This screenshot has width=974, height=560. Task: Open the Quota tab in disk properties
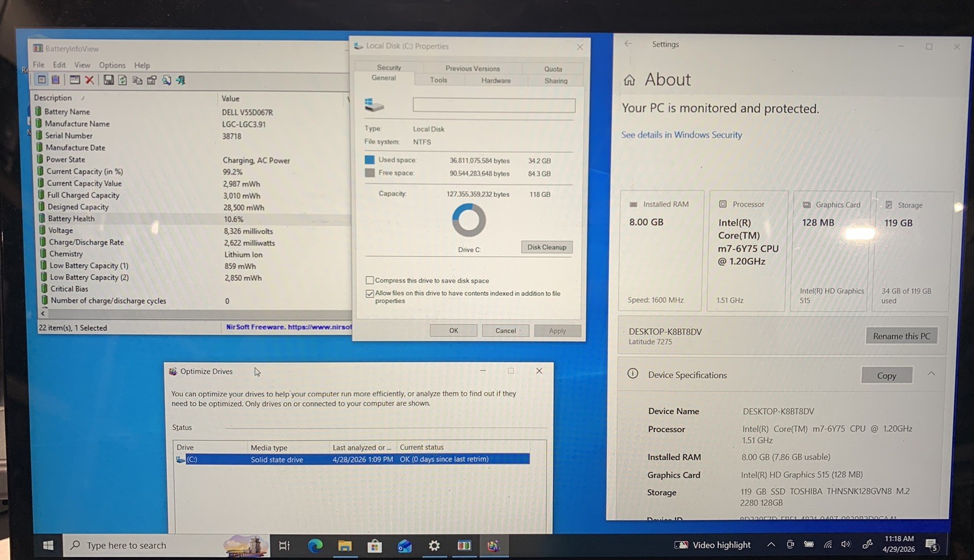point(553,69)
